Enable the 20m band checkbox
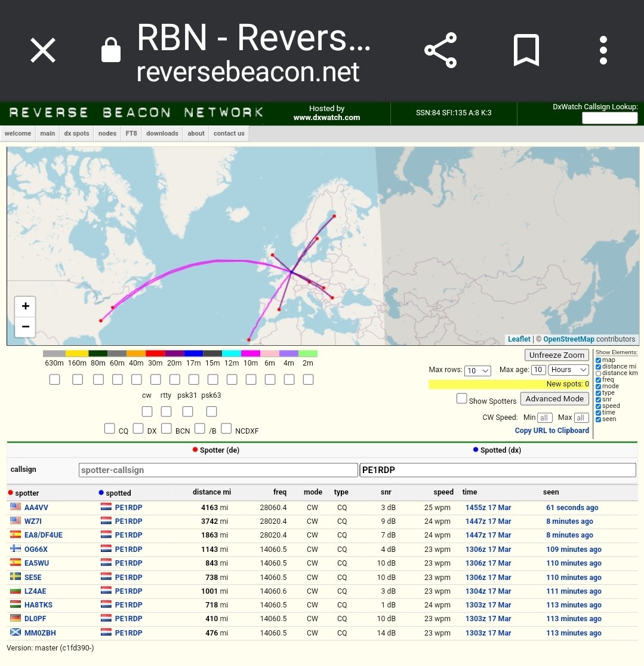 tap(174, 379)
